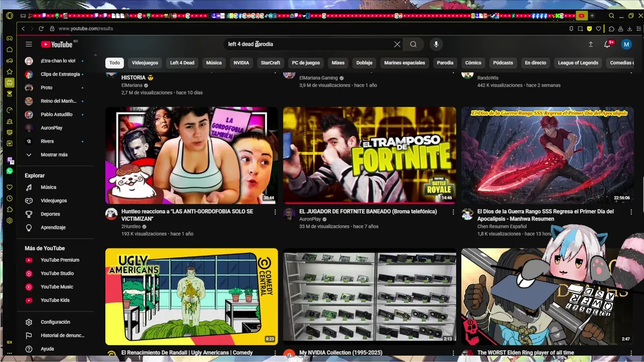Open Deportes in the Explorar section
Screen dimensions: 644x362
coord(50,214)
